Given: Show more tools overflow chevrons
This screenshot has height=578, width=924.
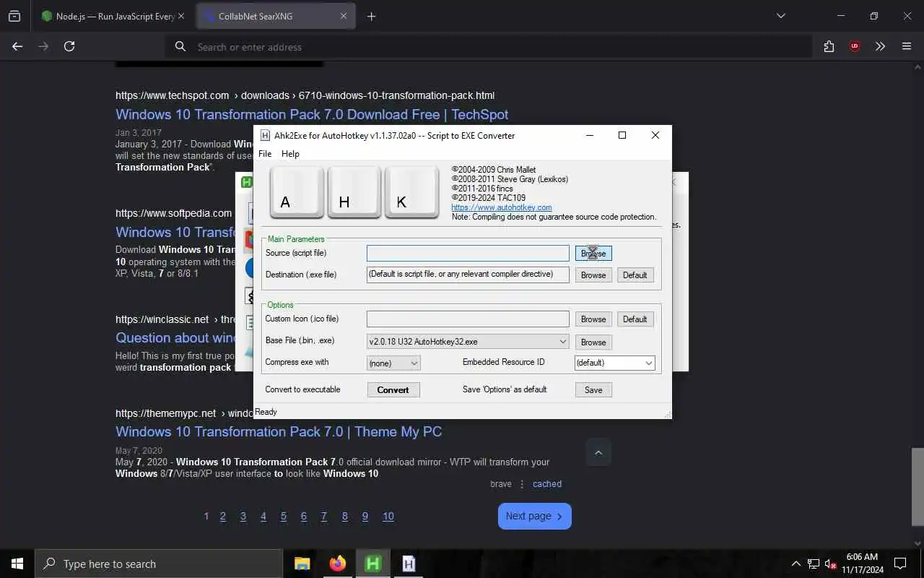Looking at the screenshot, I should point(880,46).
